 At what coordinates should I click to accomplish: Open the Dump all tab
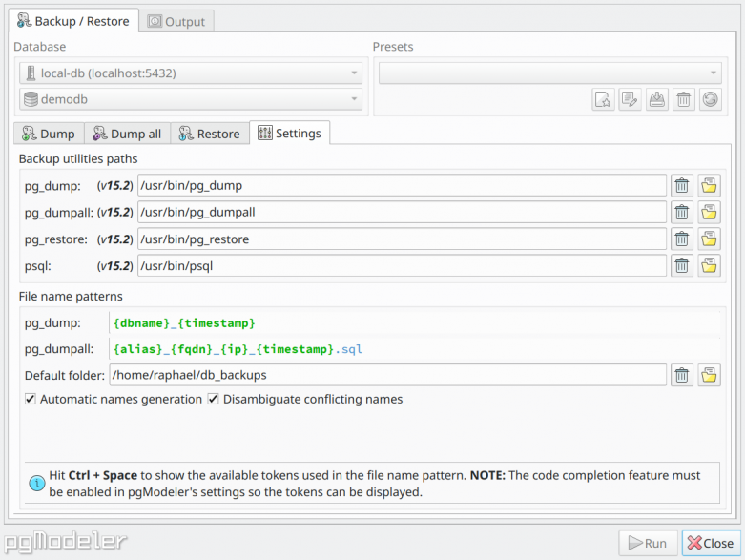[x=127, y=134]
